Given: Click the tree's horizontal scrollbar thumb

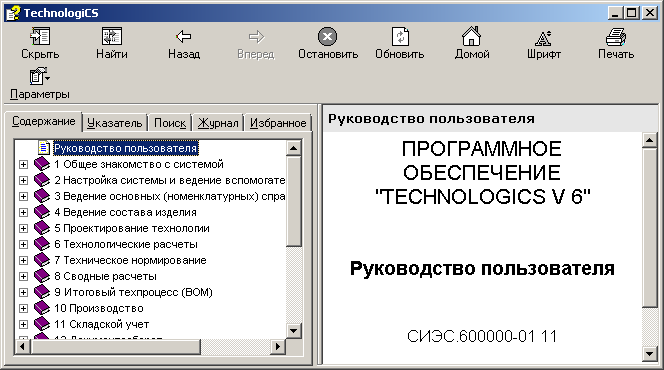Looking at the screenshot, I should [x=115, y=347].
